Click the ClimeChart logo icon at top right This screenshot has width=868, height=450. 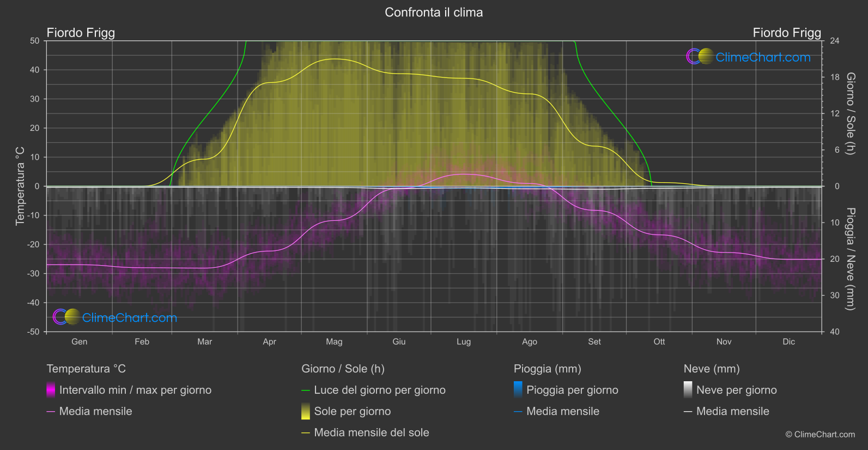[x=700, y=56]
